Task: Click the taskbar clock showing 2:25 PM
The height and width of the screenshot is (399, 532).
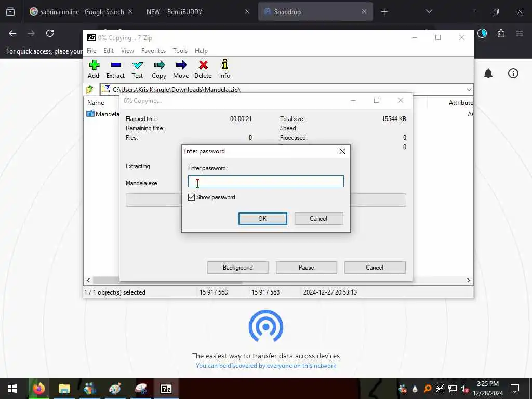Action: [487, 389]
